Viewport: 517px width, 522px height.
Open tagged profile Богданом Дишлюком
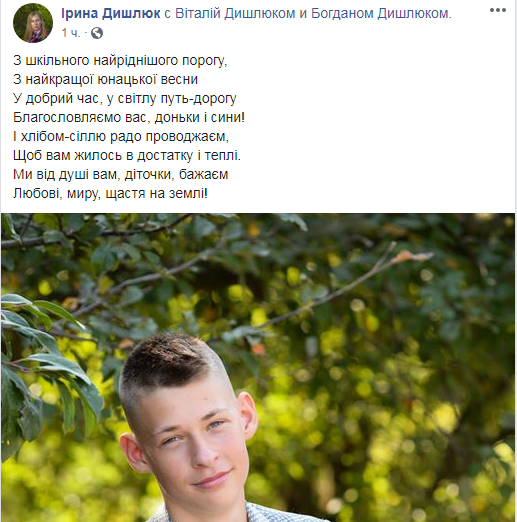[x=381, y=13]
